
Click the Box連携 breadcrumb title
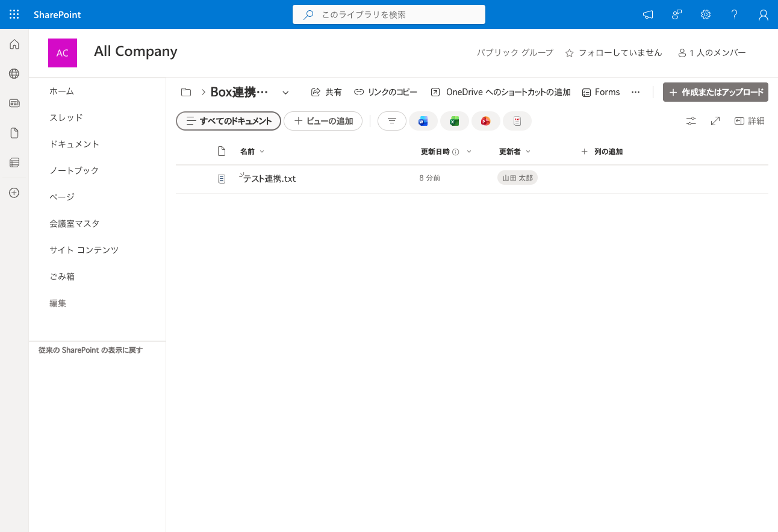tap(239, 92)
